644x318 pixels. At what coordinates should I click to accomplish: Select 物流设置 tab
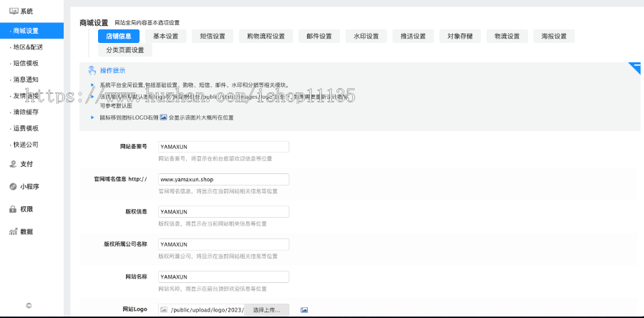point(507,36)
